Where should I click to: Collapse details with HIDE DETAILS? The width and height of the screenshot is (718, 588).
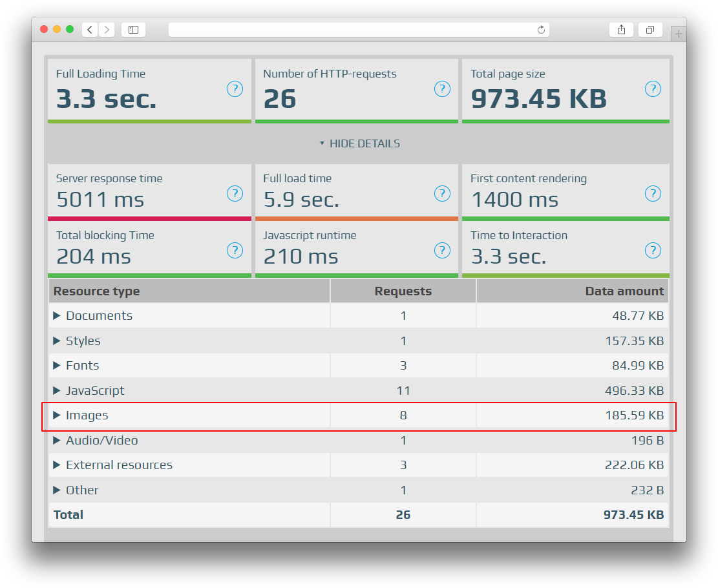359,143
